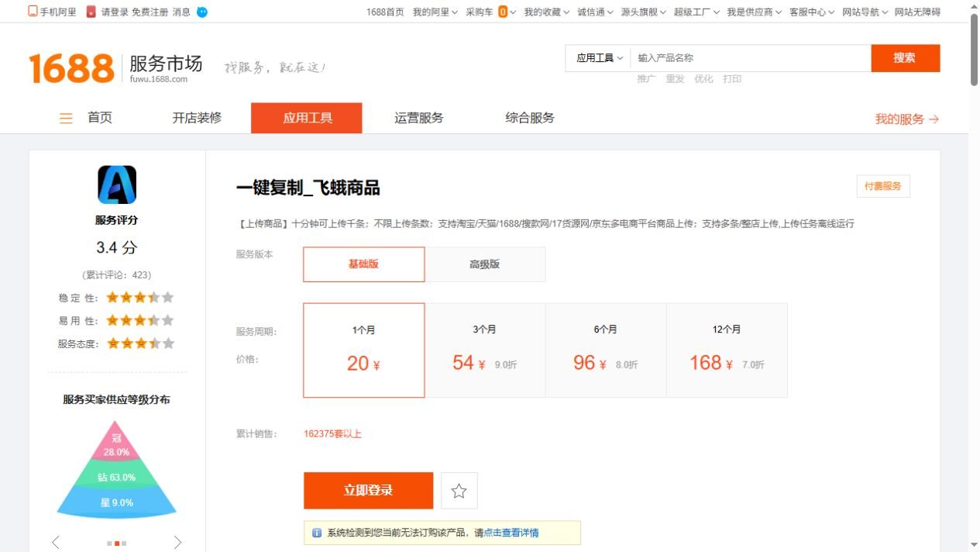Expand the 我的阿里 dropdown
This screenshot has height=552, width=980.
(x=435, y=12)
